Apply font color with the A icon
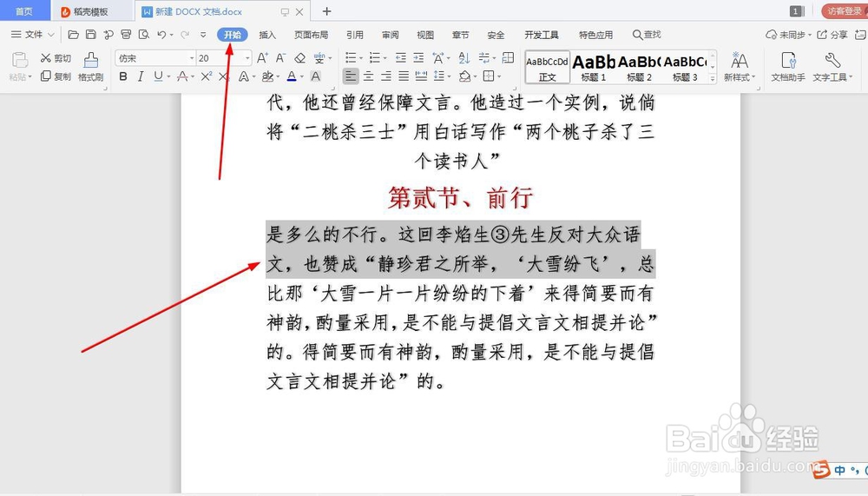This screenshot has width=868, height=496. pyautogui.click(x=291, y=76)
